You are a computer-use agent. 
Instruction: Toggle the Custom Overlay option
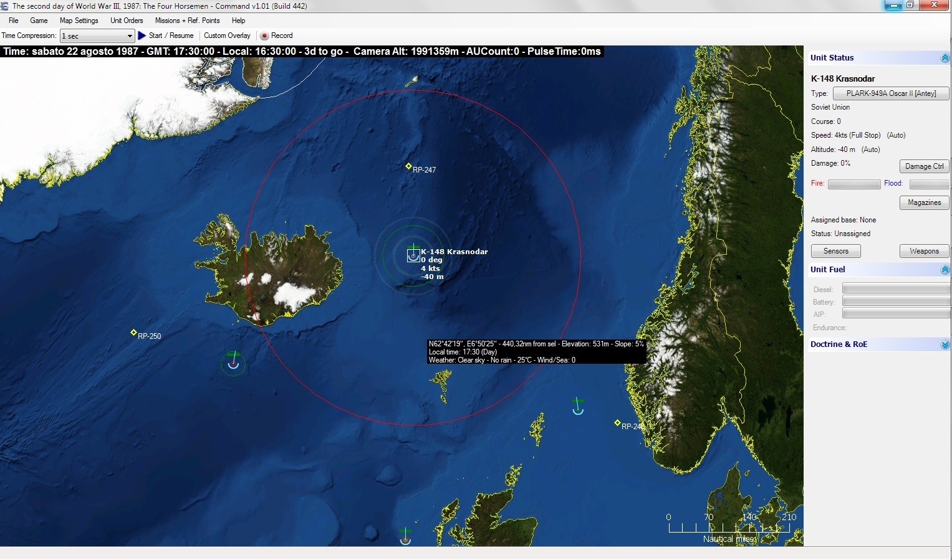pyautogui.click(x=227, y=36)
